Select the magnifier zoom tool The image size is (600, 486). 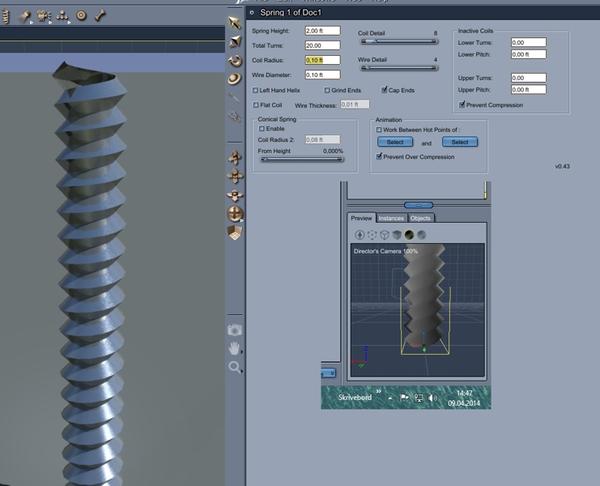pyautogui.click(x=234, y=367)
